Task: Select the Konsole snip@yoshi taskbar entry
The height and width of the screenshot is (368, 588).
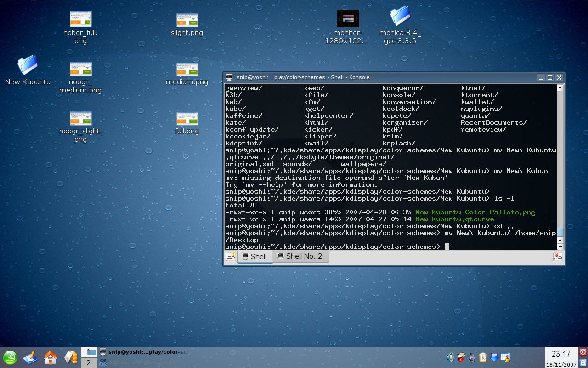Action: (x=144, y=352)
